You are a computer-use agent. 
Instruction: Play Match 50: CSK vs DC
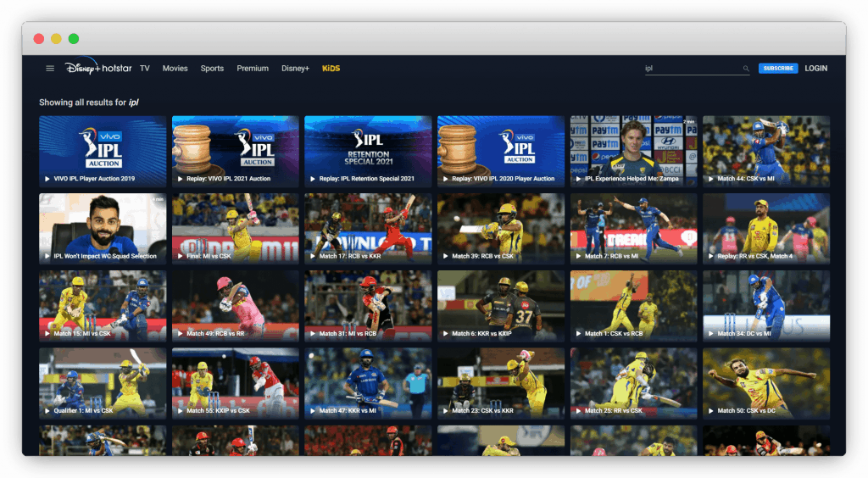pyautogui.click(x=766, y=383)
